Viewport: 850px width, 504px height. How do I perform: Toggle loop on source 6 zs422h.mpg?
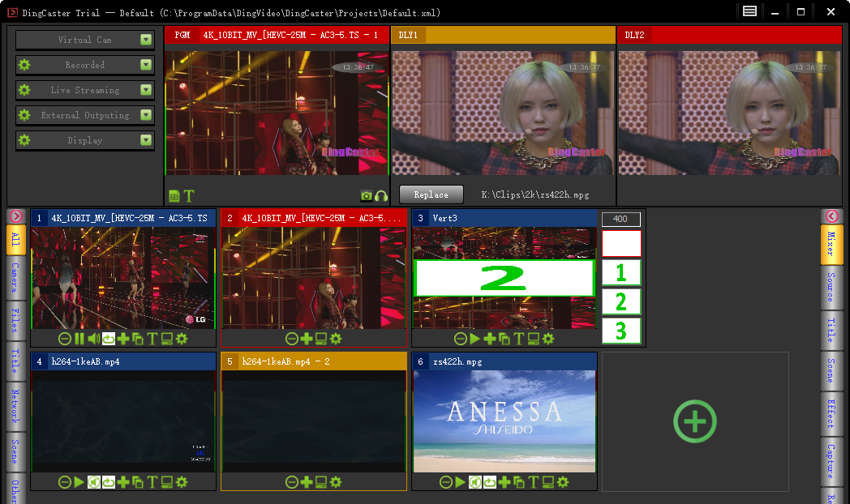(490, 482)
